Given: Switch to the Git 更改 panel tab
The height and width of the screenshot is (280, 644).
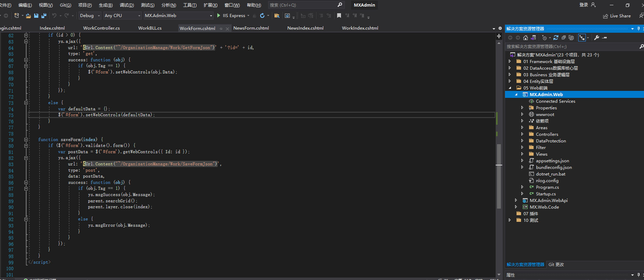Looking at the screenshot, I should point(556,265).
